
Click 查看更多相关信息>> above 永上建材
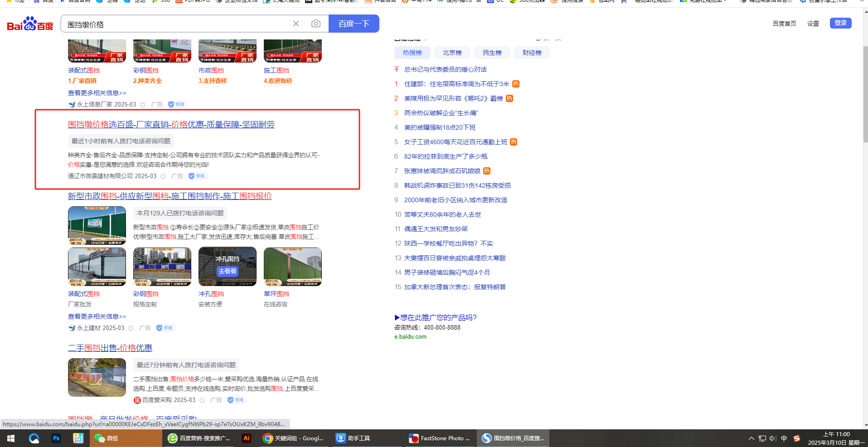tap(97, 316)
